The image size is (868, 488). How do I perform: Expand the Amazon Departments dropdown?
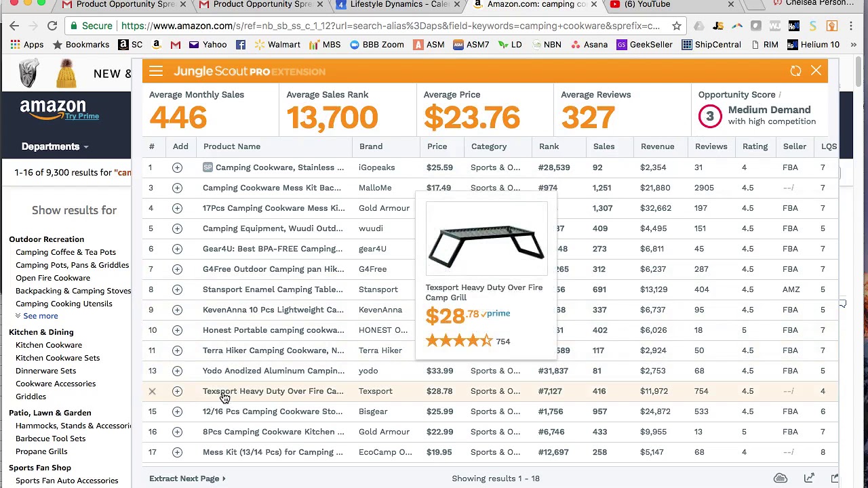tap(54, 146)
